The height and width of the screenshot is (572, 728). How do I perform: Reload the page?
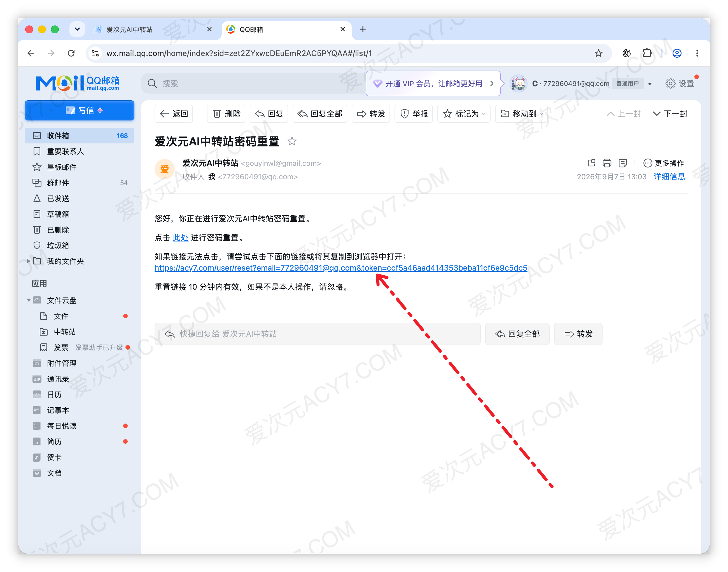coord(71,53)
